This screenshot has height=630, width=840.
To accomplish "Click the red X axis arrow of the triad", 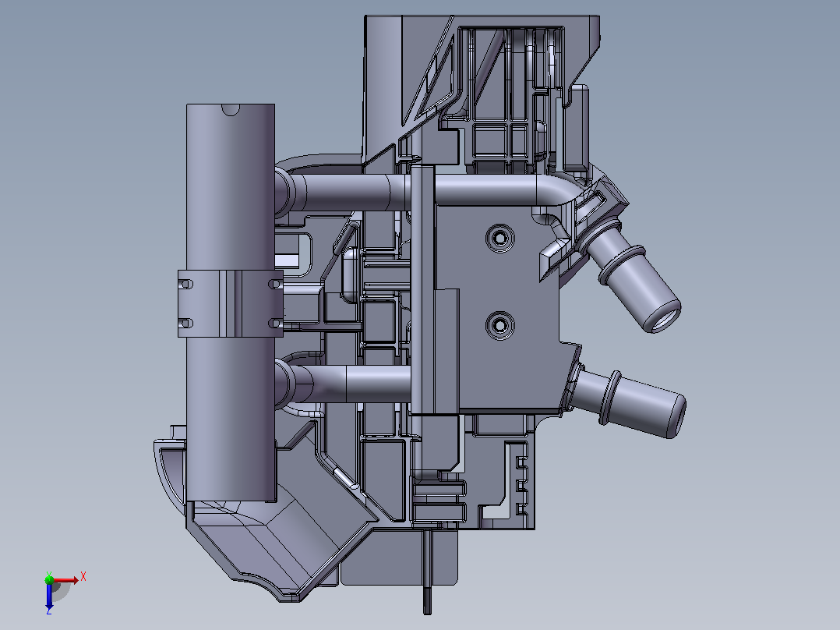I will click(65, 580).
